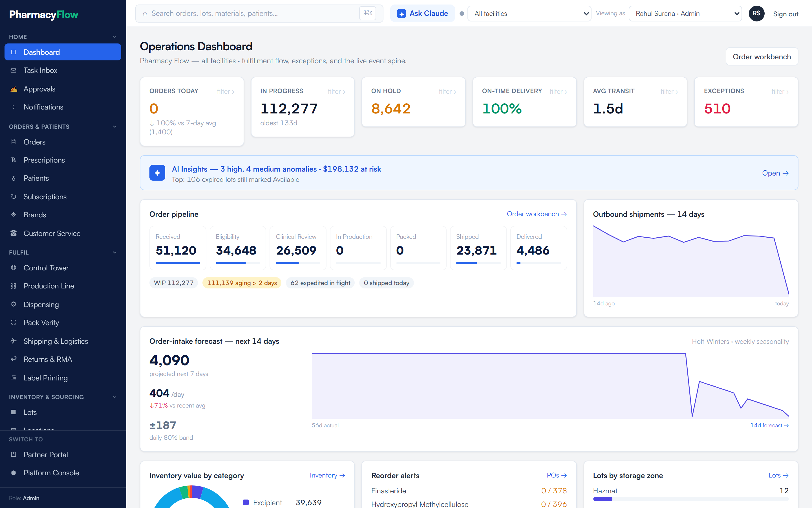Click the Ask Claude button
This screenshot has height=508, width=812.
tap(422, 14)
